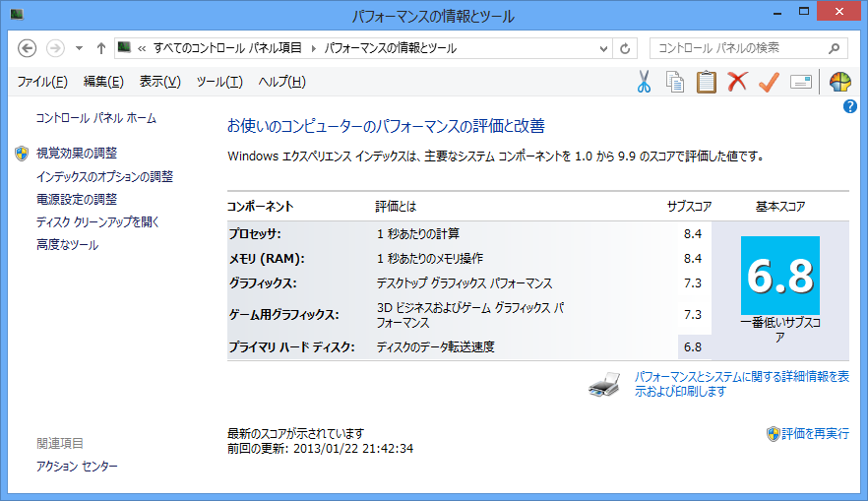Click the Cut scissors icon in toolbar
The height and width of the screenshot is (501, 868).
(x=644, y=82)
